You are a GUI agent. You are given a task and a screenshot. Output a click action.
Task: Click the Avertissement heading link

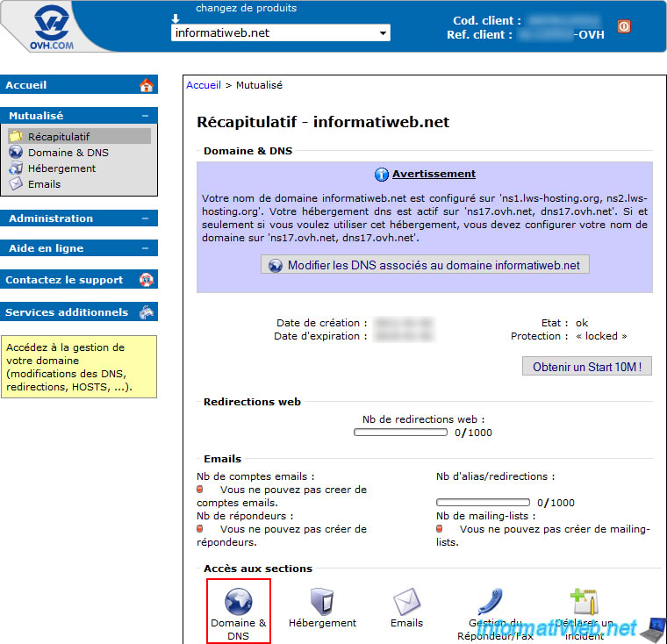434,174
